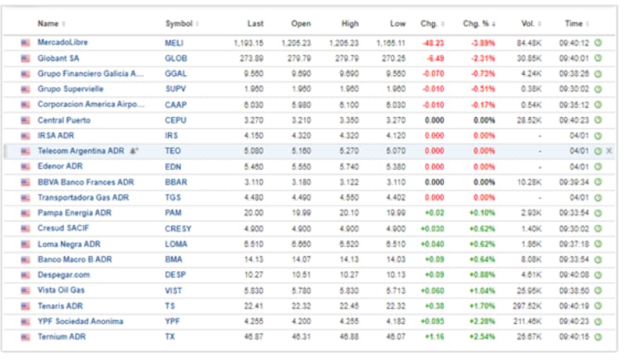Screen dimensions: 625x364
Task: Click the US flag beside Despegar.com
Action: point(26,275)
